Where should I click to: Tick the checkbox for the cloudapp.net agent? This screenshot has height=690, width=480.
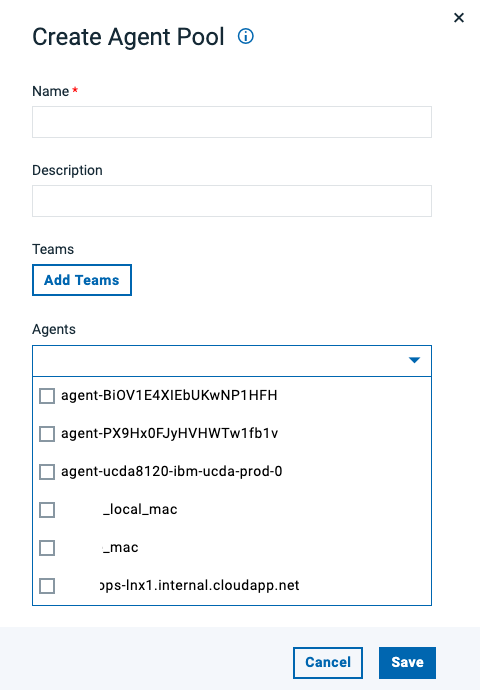(x=47, y=586)
